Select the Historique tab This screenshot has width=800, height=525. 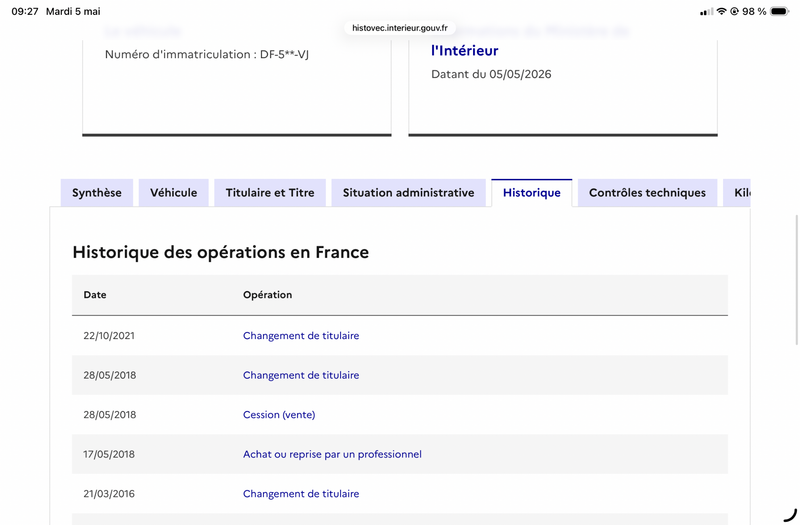coord(532,193)
